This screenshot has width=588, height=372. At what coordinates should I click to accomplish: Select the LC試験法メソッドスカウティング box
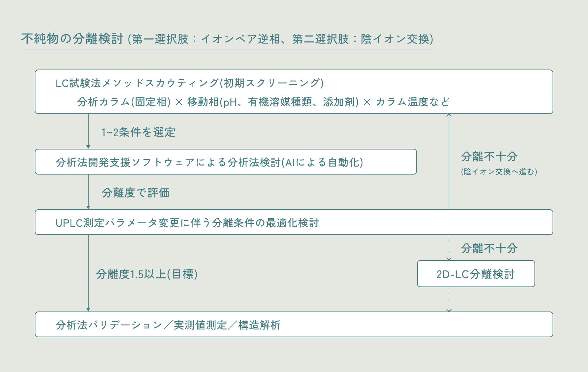tap(294, 92)
